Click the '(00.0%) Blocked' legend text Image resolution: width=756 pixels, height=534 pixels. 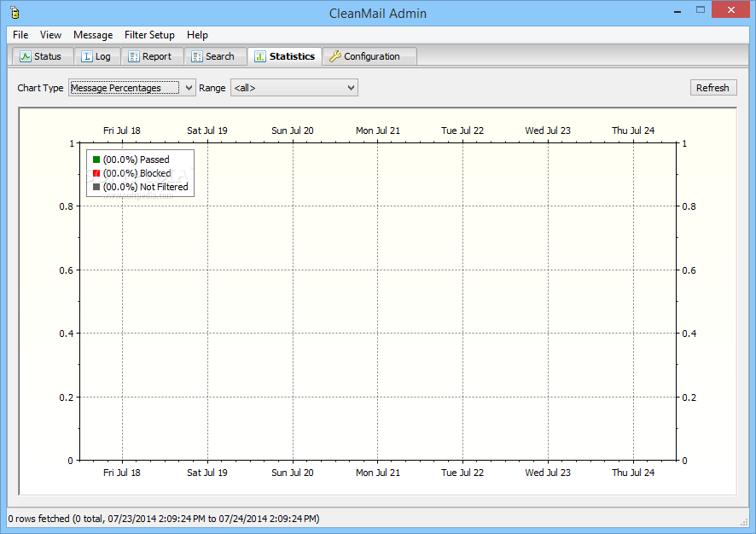pos(137,173)
